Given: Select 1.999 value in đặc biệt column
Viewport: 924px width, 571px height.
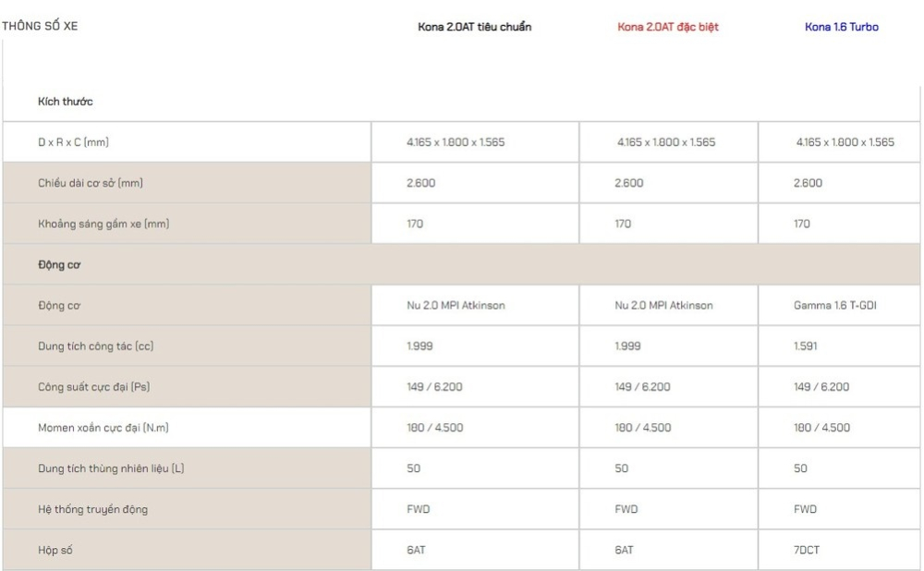Looking at the screenshot, I should [627, 346].
